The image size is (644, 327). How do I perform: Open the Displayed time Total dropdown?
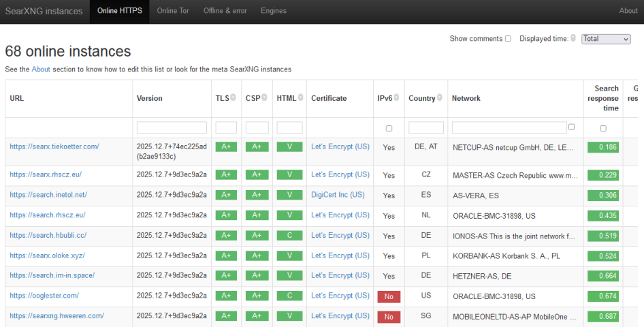click(606, 39)
